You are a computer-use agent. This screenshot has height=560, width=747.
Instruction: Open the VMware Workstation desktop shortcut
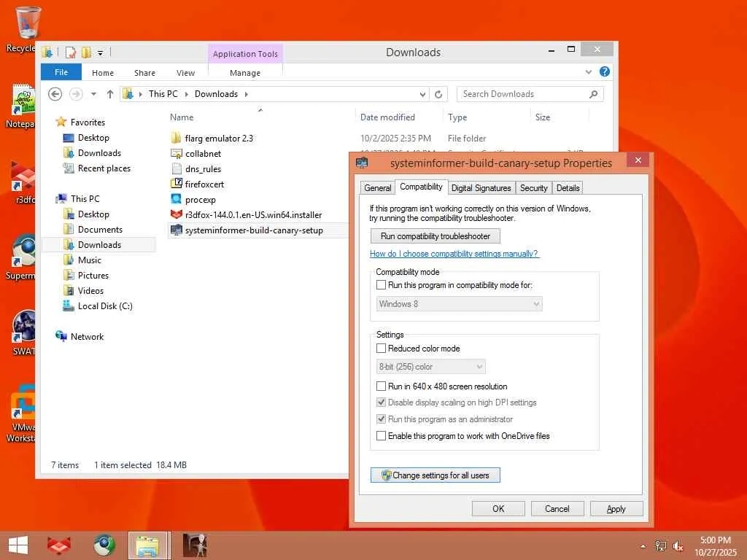pos(23,402)
